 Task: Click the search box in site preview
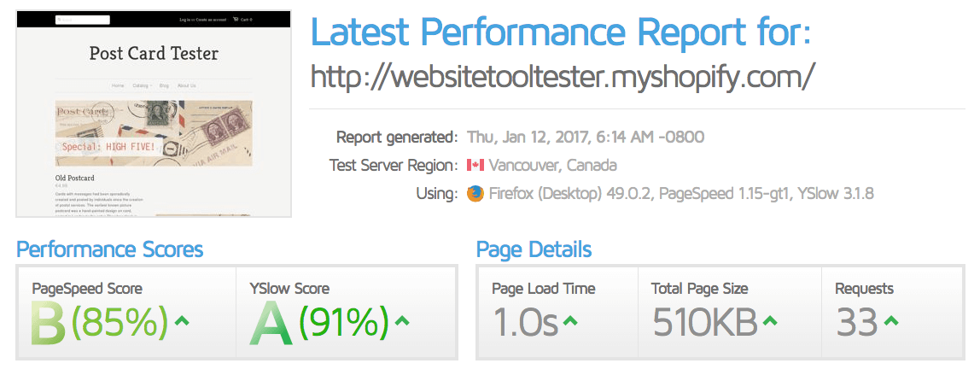pos(83,20)
